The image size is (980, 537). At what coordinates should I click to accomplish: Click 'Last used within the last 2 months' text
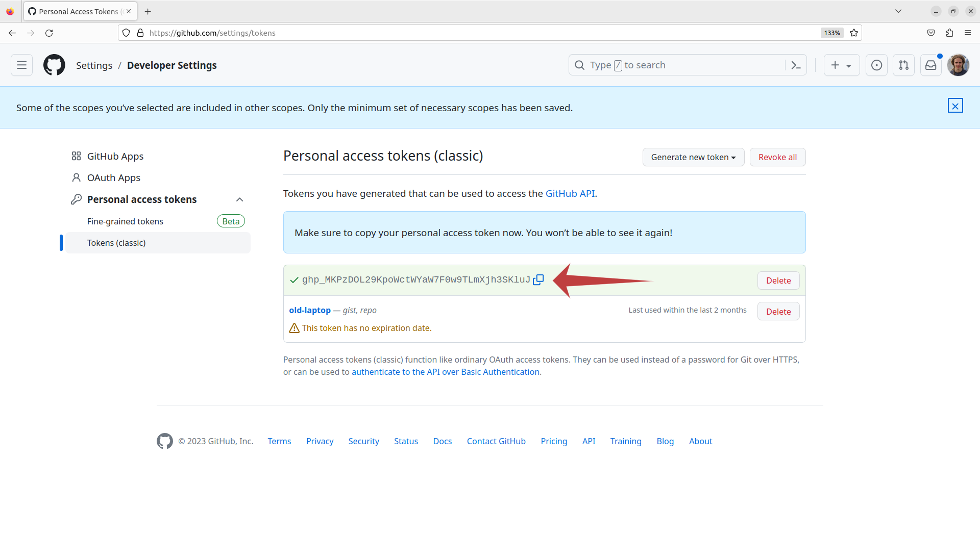tap(687, 310)
